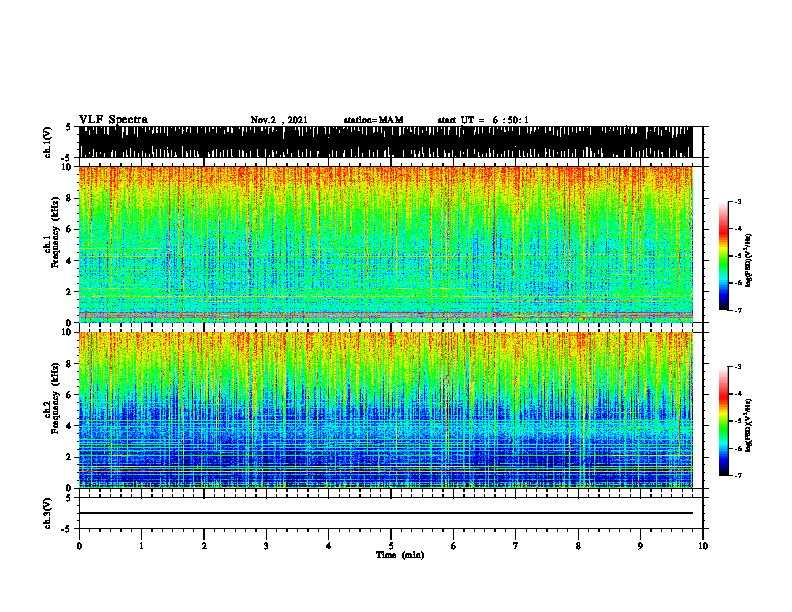The height and width of the screenshot is (612, 792).
Task: Click the "Time (min)" axis label
Action: point(400,555)
